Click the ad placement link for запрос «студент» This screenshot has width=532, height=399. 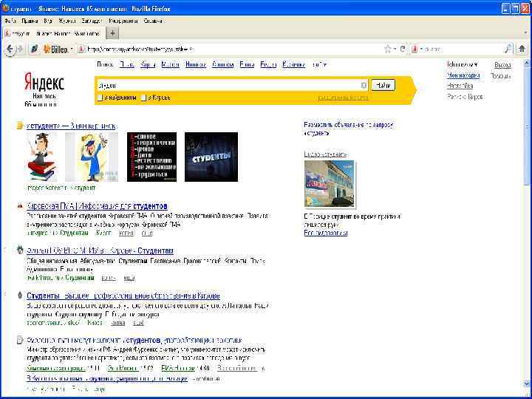349,129
